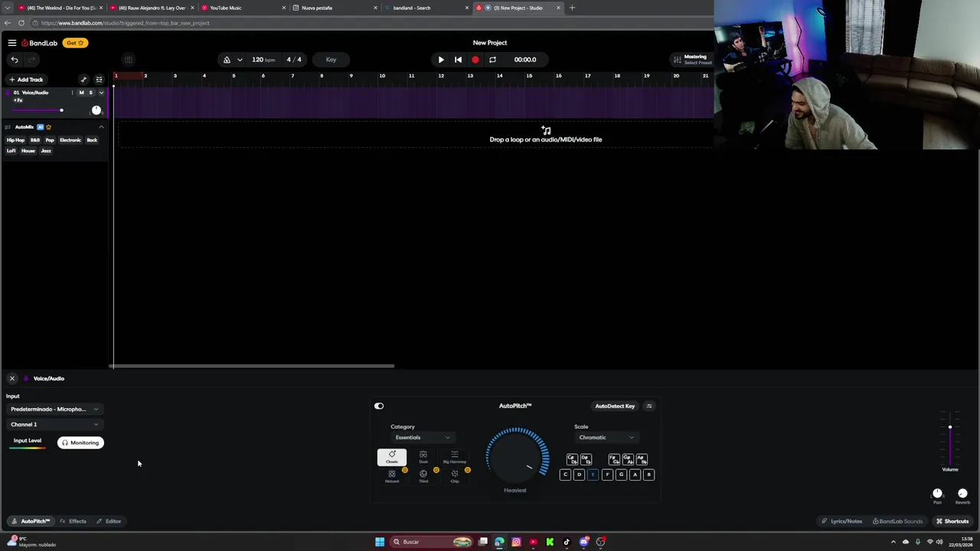
Task: Open the project Key selector
Action: coord(331,60)
